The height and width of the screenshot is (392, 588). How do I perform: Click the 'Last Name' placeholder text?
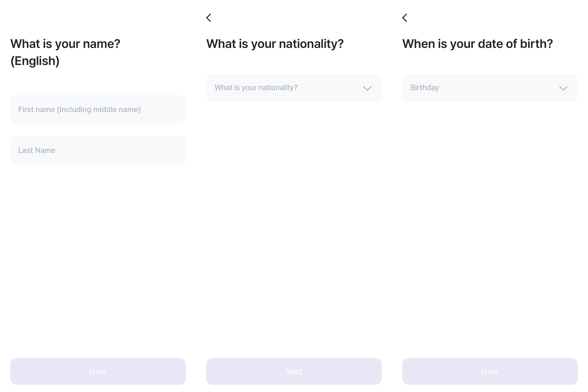pos(37,150)
